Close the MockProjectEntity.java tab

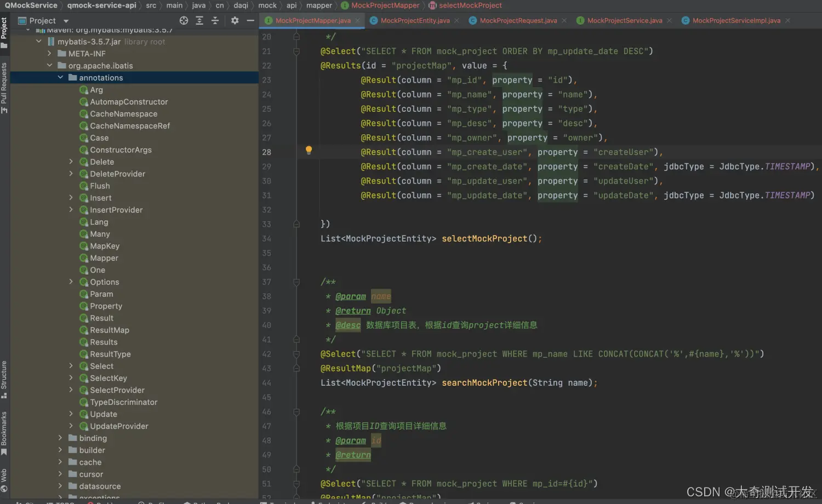456,21
